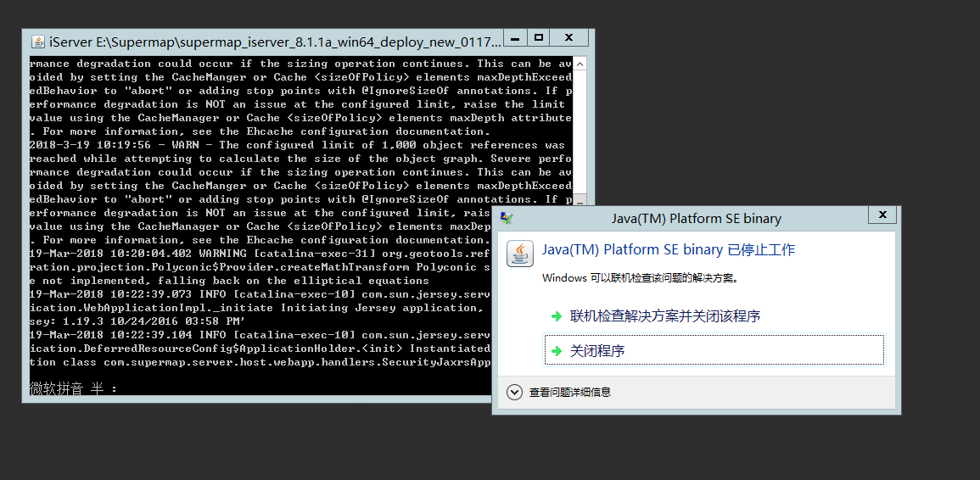Viewport: 980px width, 480px height.
Task: Close the Java(TM) Platform SE binary dialog
Action: (x=882, y=215)
